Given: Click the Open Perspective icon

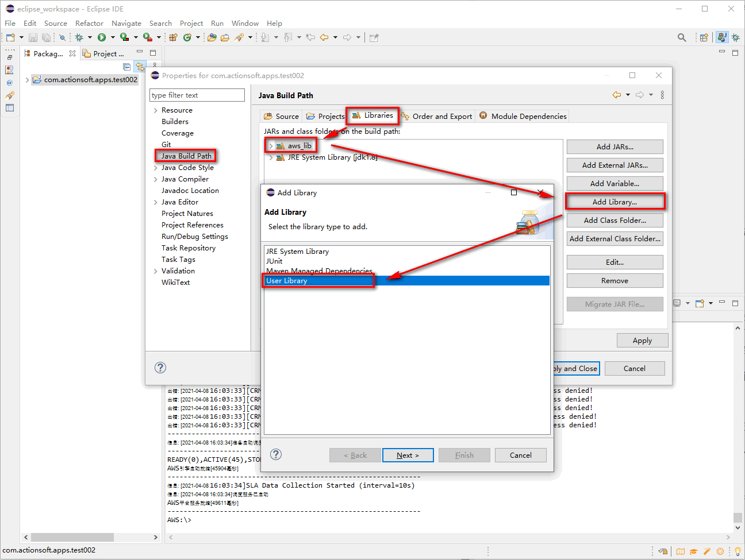Looking at the screenshot, I should pyautogui.click(x=704, y=37).
